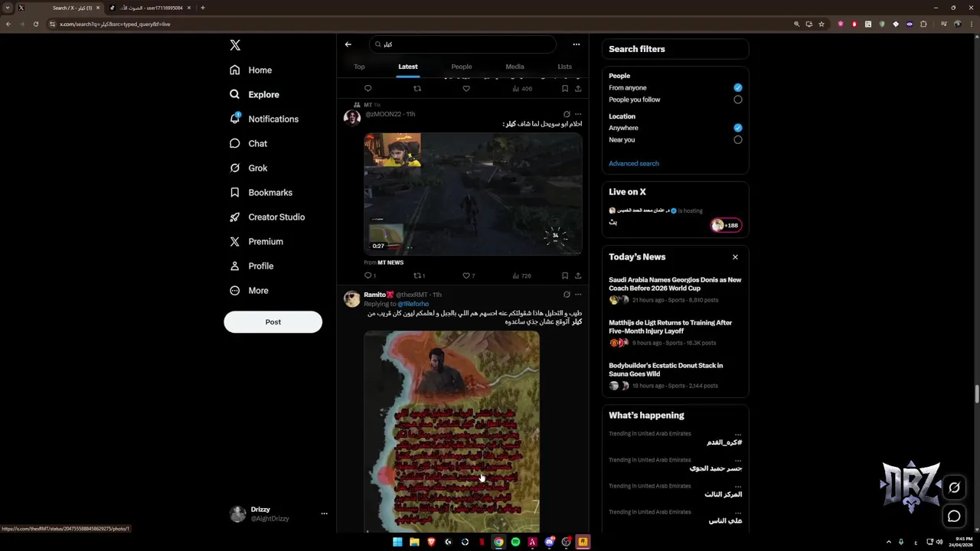Like the top post with 406 views
The height and width of the screenshot is (551, 980).
coord(466,89)
